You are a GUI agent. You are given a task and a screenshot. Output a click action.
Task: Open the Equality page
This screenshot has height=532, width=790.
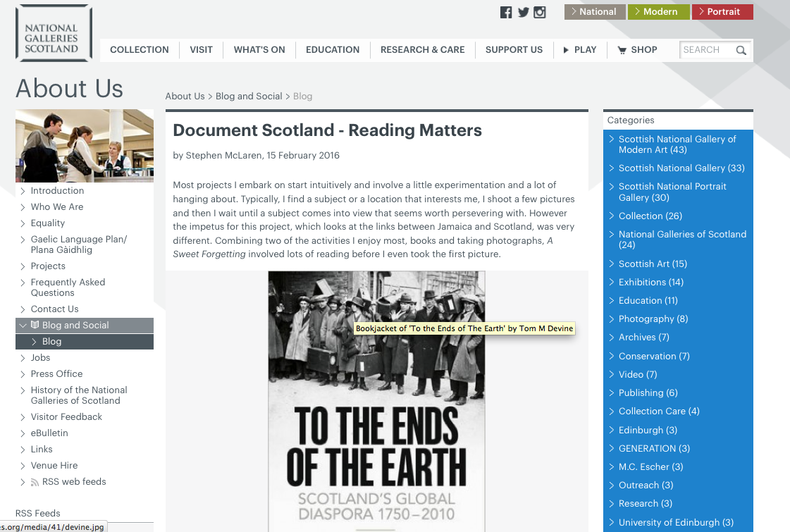coord(48,223)
